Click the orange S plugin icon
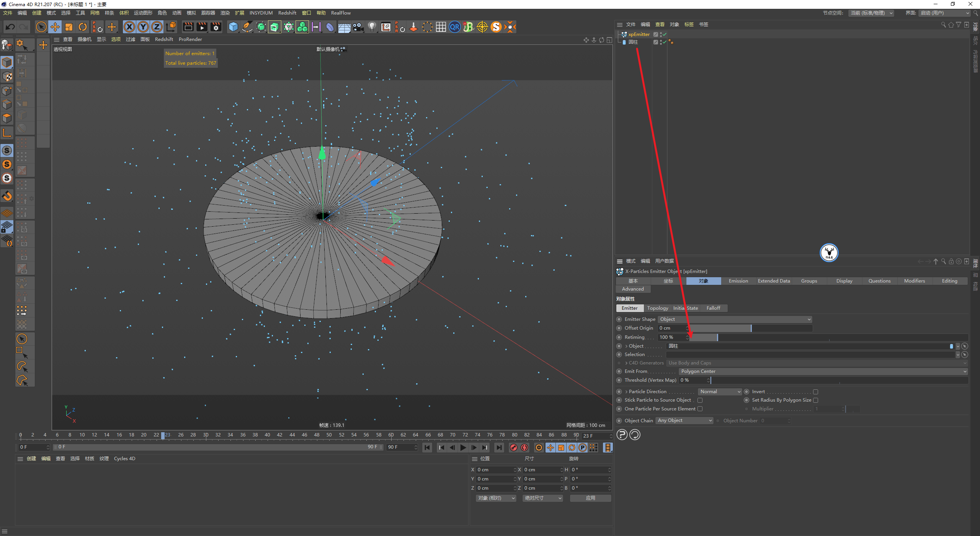The image size is (980, 536). 496,27
